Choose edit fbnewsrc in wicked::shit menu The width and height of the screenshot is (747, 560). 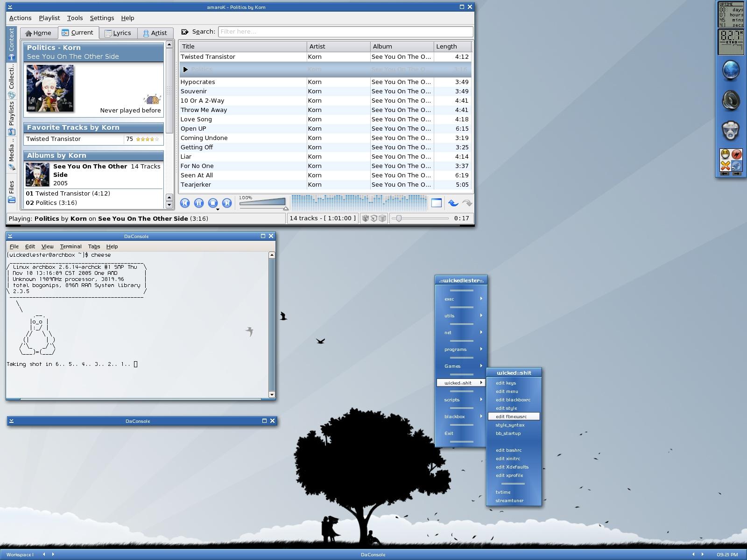pos(514,416)
